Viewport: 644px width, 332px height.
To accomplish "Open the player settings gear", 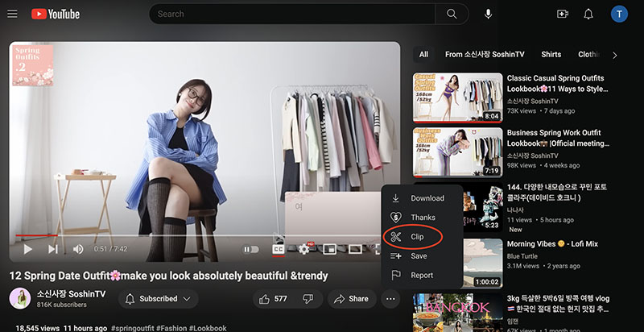I will [x=304, y=249].
